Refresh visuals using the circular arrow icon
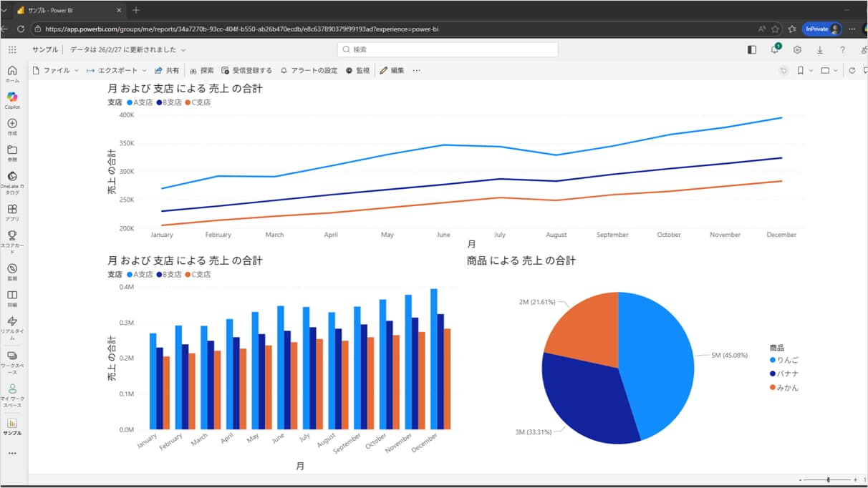 [x=852, y=71]
